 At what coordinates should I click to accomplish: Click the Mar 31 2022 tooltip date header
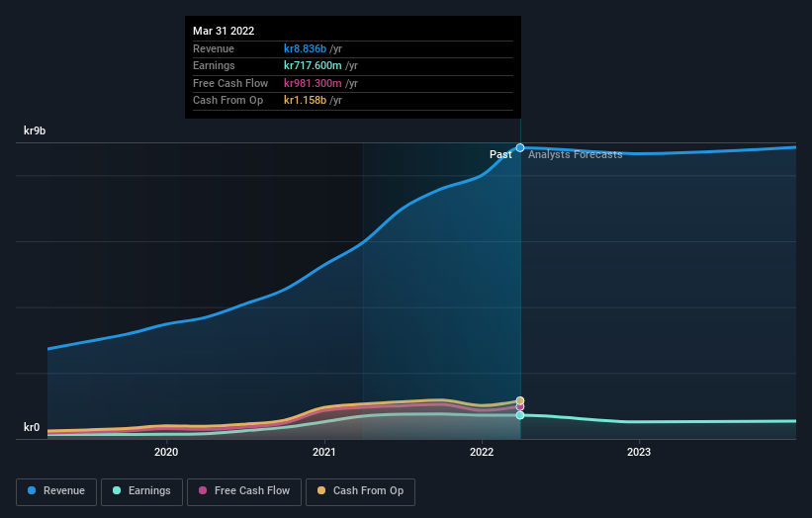224,31
